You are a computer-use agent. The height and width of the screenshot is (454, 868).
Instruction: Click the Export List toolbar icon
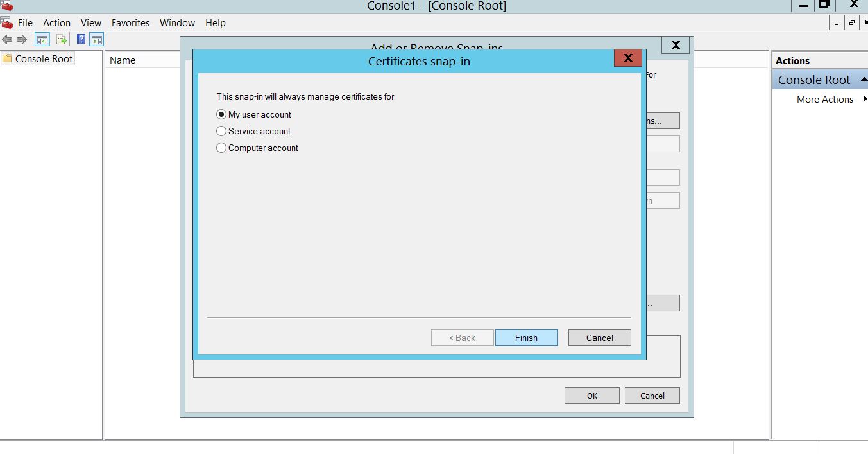62,40
